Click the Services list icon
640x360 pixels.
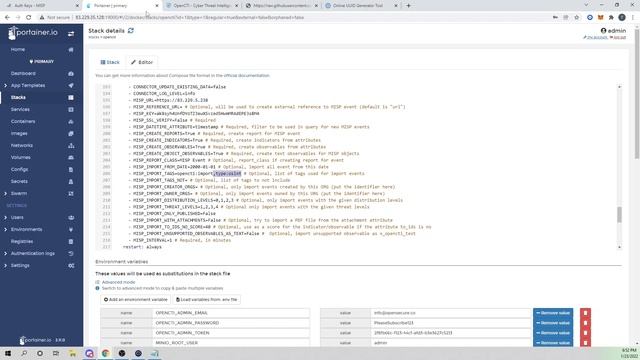click(71, 109)
